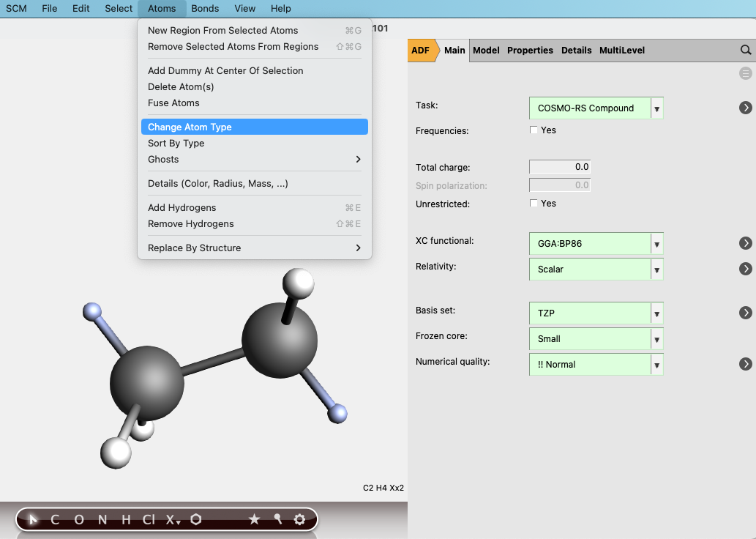Select the Nitrogen atom tool
756x539 pixels.
[102, 519]
